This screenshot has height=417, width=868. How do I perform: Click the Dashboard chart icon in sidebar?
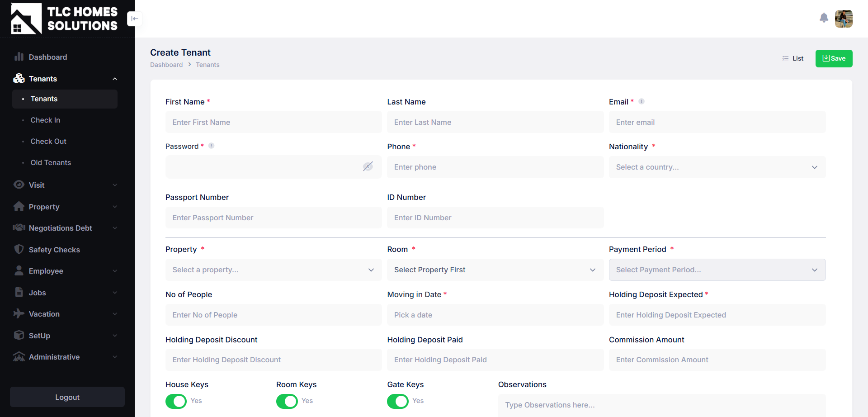(19, 57)
